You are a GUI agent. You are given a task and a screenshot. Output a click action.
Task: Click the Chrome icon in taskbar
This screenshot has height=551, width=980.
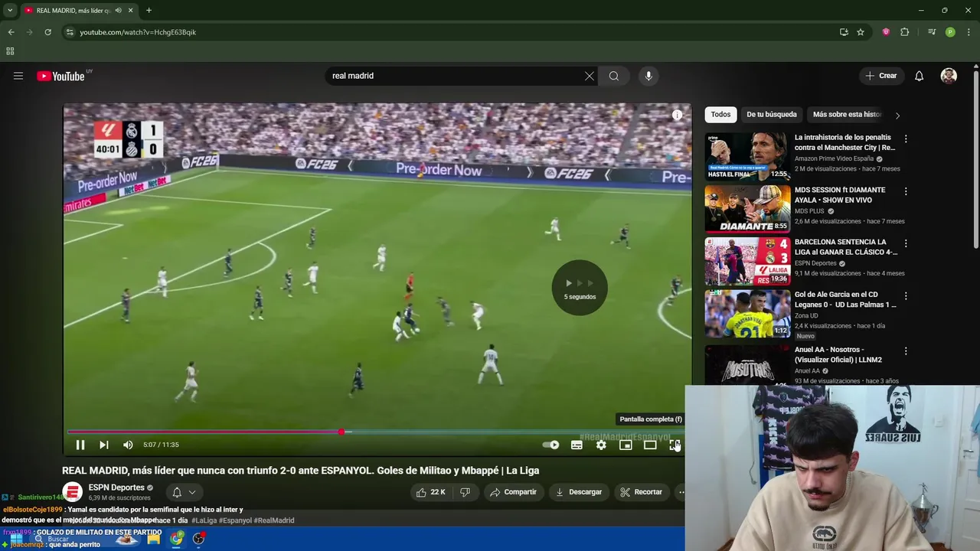(x=177, y=539)
